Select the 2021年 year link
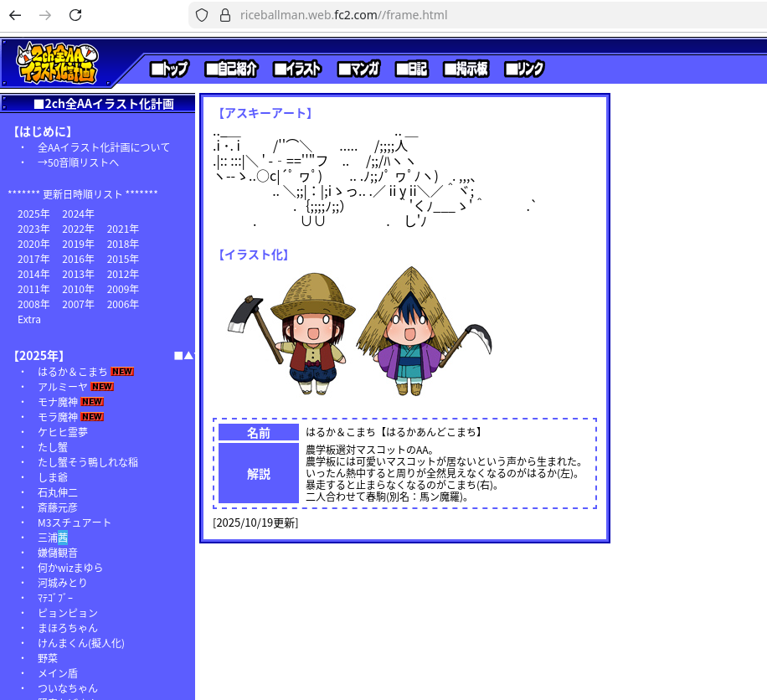 coord(123,229)
